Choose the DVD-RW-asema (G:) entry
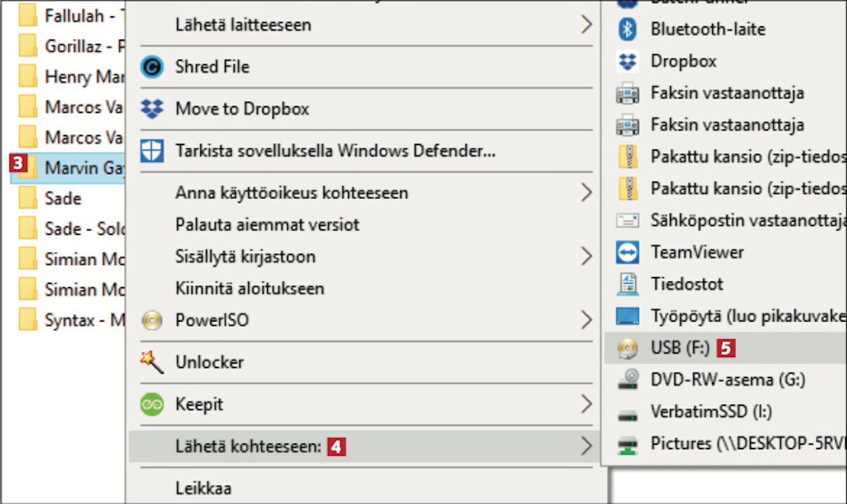The width and height of the screenshot is (847, 504). point(725,380)
